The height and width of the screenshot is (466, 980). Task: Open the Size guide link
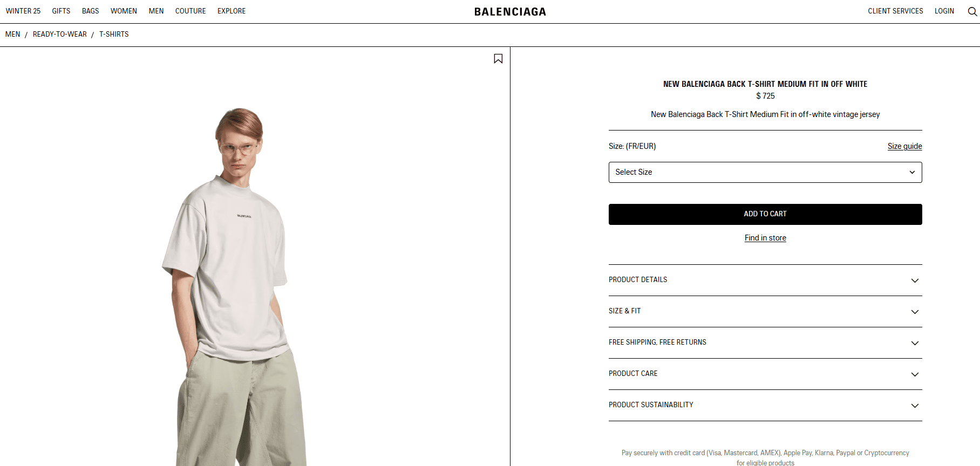click(904, 146)
